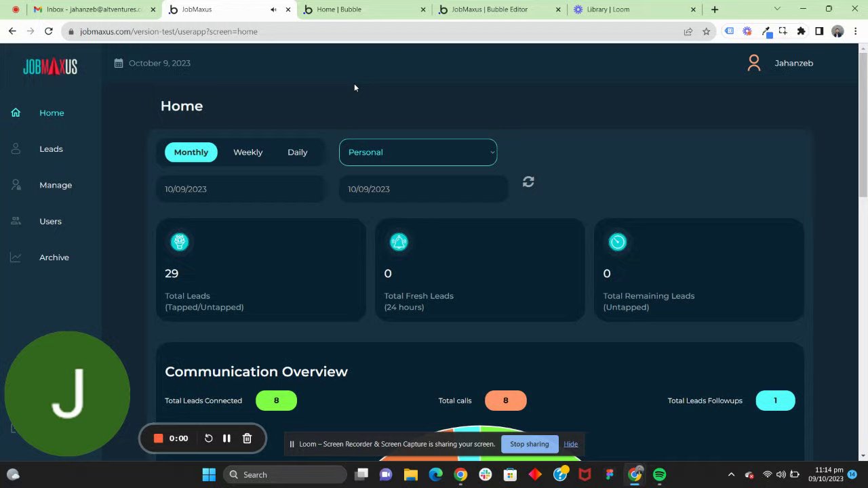Click the Stop sharing button
Viewport: 868px width, 488px height.
pyautogui.click(x=529, y=444)
